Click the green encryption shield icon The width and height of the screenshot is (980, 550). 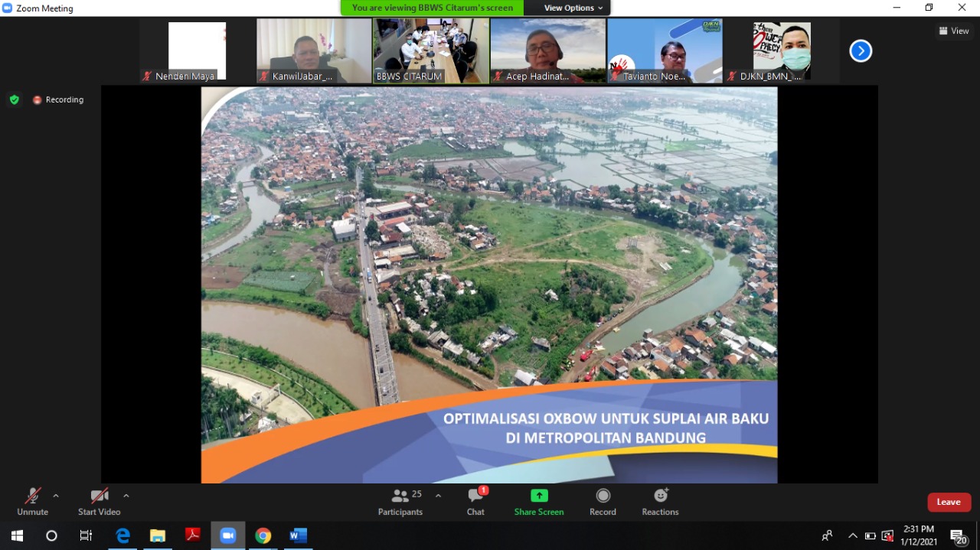pos(14,99)
